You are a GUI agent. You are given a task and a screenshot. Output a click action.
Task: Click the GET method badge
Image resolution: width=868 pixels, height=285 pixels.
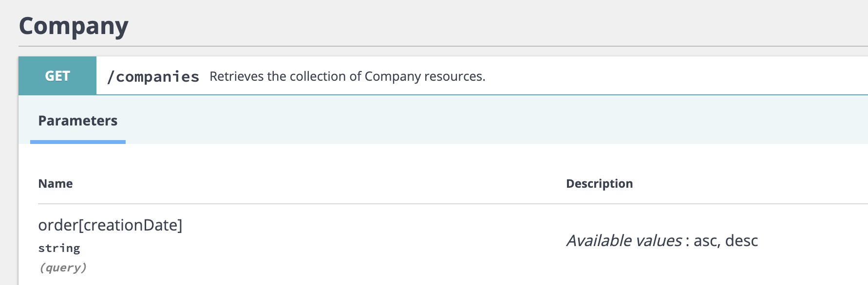[57, 76]
